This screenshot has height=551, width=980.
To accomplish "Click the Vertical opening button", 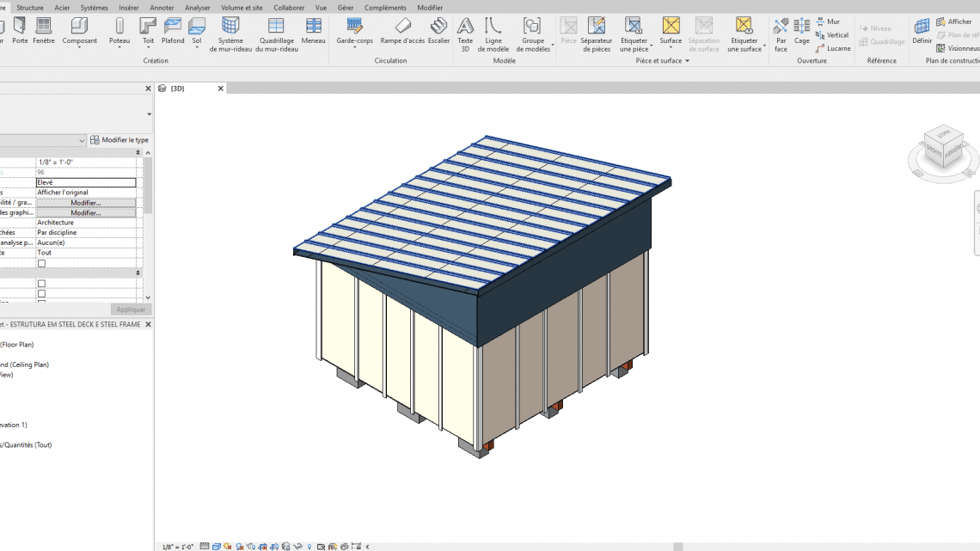I will click(x=832, y=35).
